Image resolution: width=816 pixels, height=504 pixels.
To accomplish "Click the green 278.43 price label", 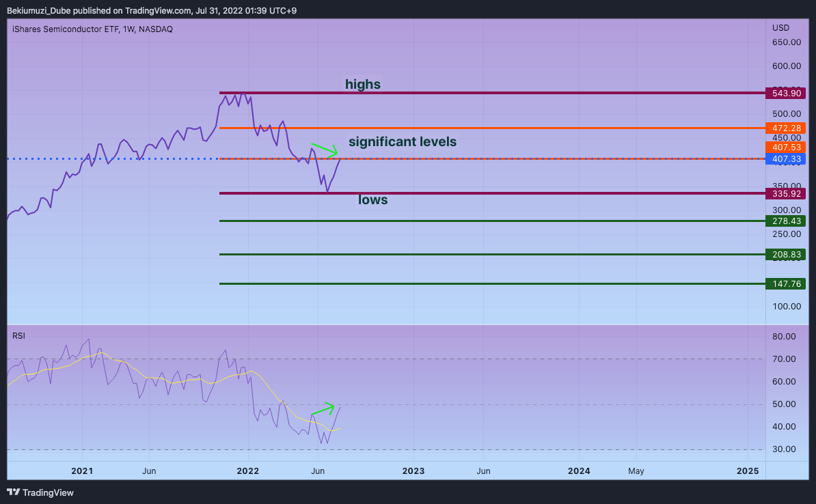I will (x=786, y=221).
